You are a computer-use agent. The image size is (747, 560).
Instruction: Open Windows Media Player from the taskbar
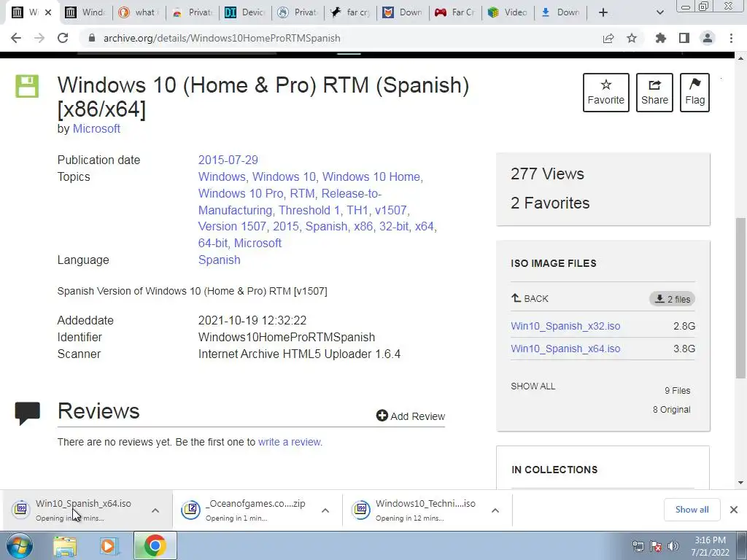(x=109, y=545)
